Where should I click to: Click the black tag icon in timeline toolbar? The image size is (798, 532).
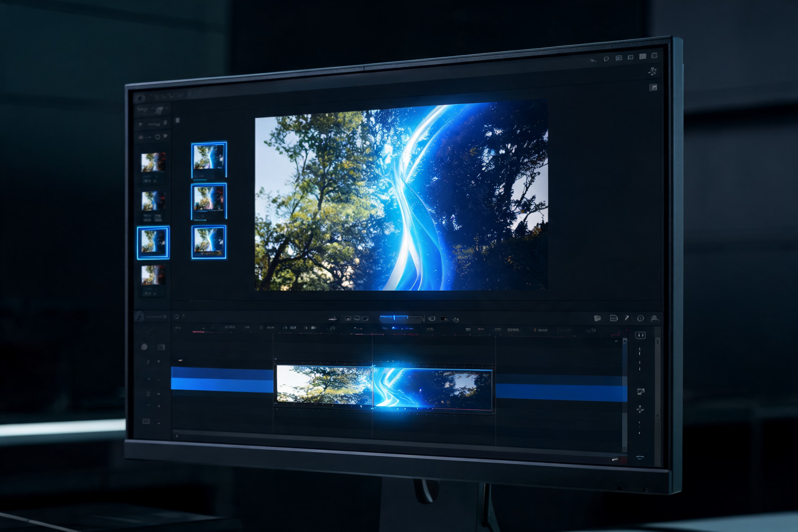(444, 318)
